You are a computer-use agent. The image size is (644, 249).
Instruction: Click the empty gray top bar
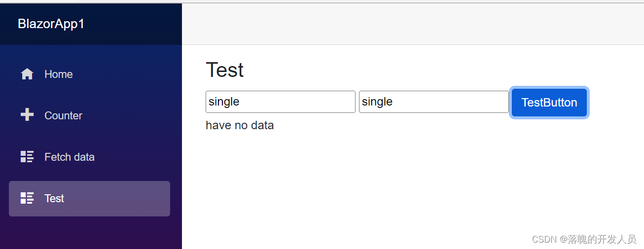412,24
